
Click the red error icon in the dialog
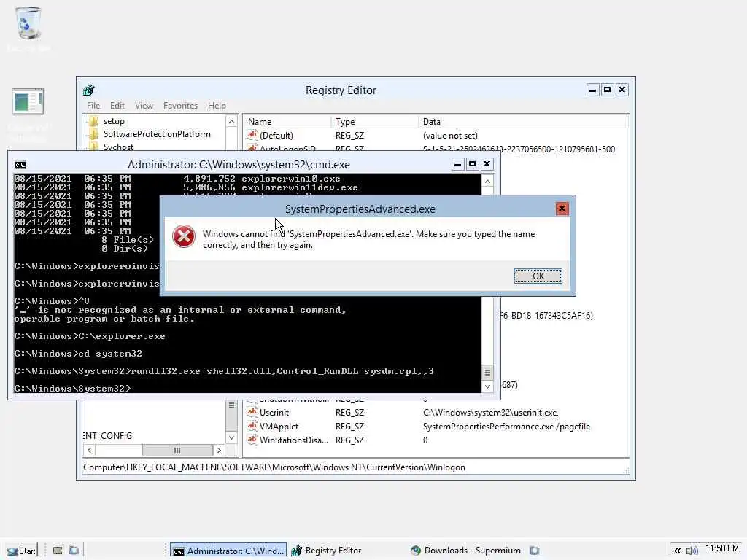pos(183,236)
